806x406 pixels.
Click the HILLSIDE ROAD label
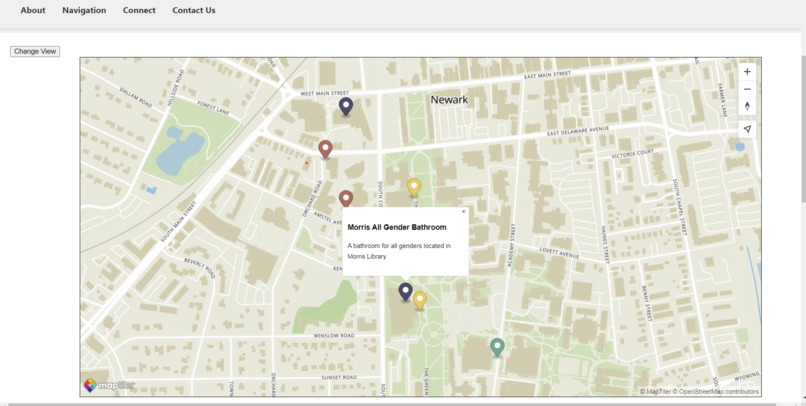click(175, 88)
